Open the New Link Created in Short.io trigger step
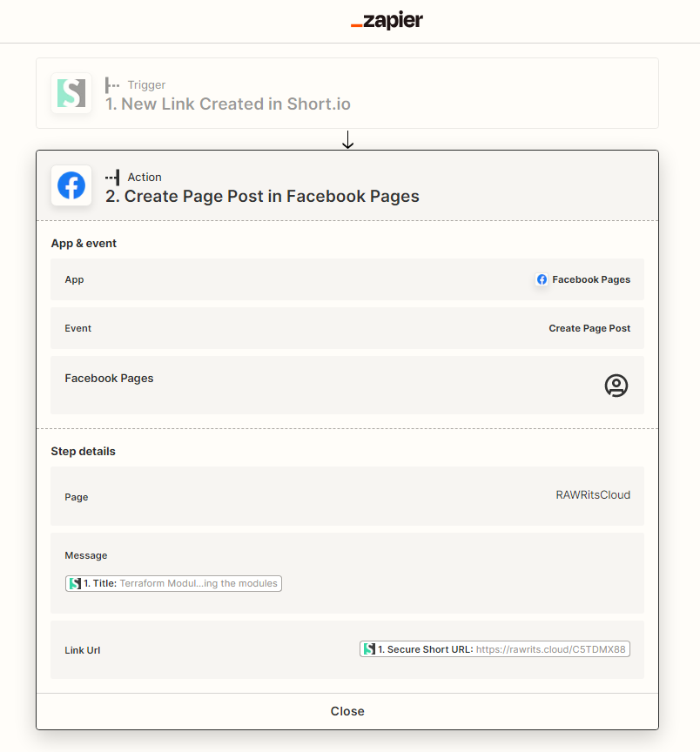This screenshot has height=752, width=700. click(x=347, y=93)
